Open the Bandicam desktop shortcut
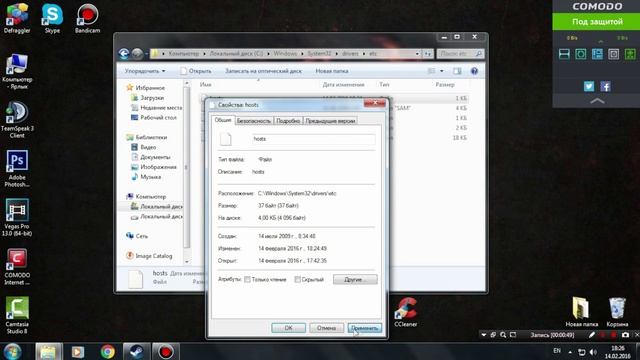 click(87, 18)
